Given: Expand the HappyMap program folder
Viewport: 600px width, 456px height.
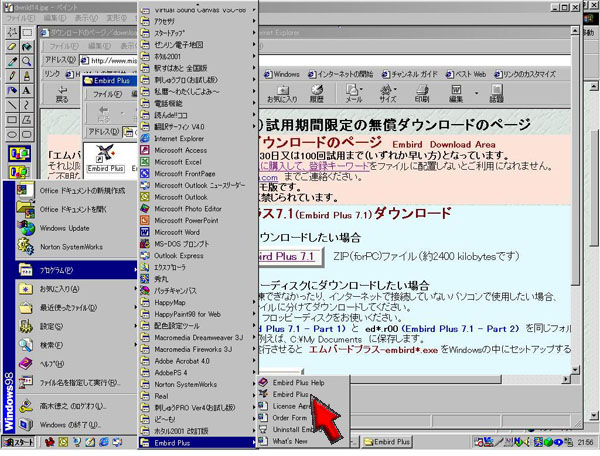Looking at the screenshot, I should [198, 303].
